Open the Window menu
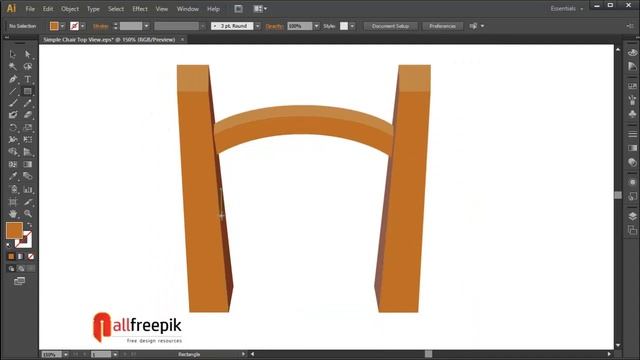Image resolution: width=640 pixels, height=360 pixels. [188, 9]
